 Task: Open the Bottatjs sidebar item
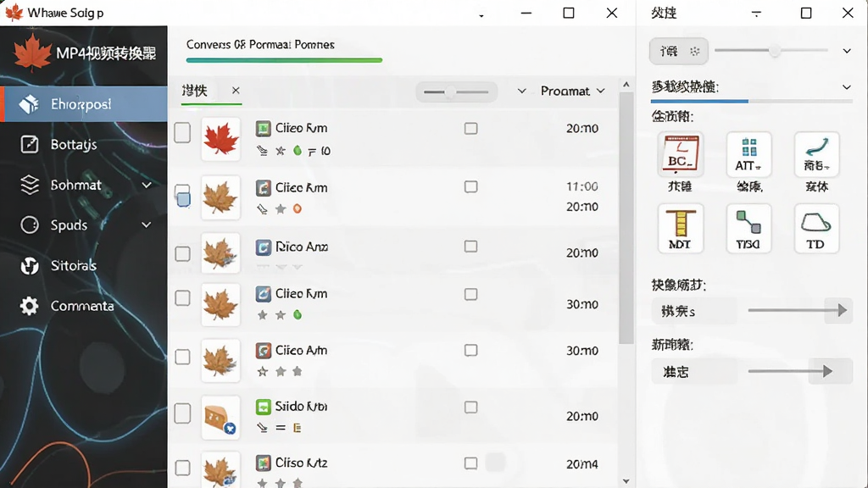pyautogui.click(x=84, y=144)
